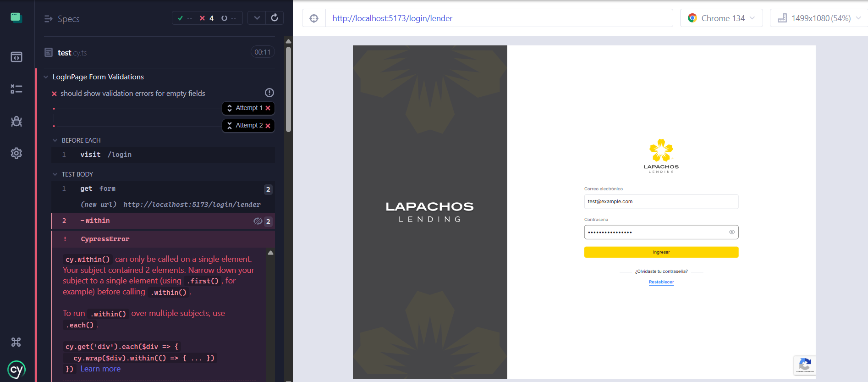Open keyboard shortcuts command icon
868x382 pixels.
click(x=16, y=342)
